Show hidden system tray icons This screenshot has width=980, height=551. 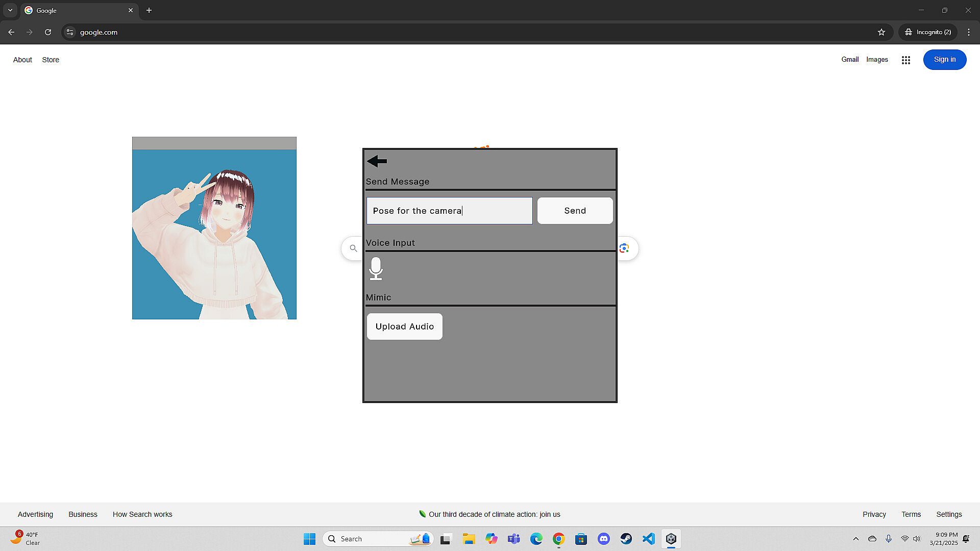point(856,539)
